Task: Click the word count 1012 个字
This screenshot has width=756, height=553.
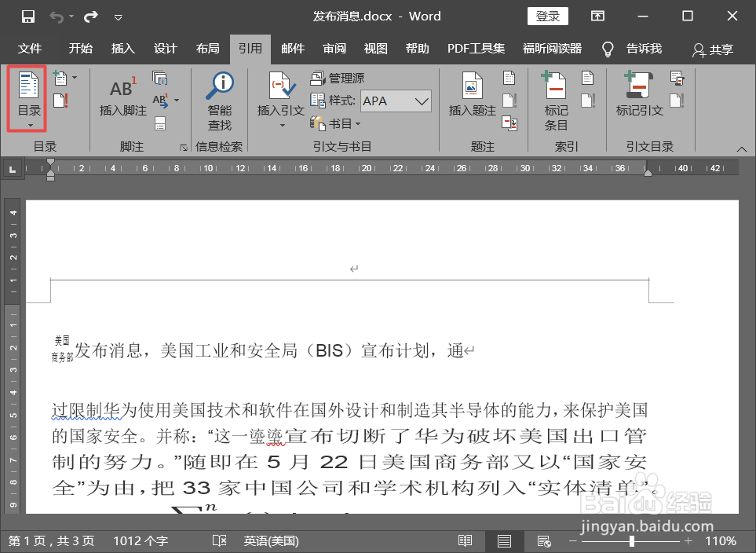Action: point(141,541)
